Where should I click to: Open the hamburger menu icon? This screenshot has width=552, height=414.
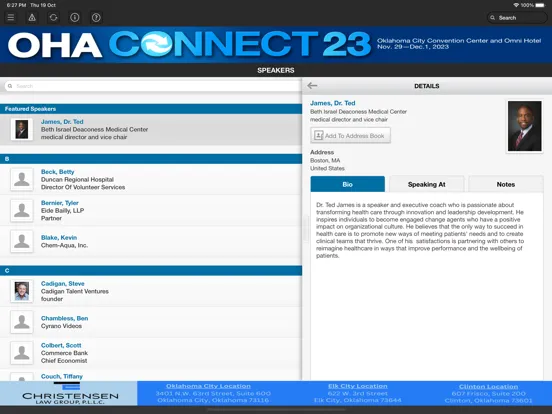(11, 17)
